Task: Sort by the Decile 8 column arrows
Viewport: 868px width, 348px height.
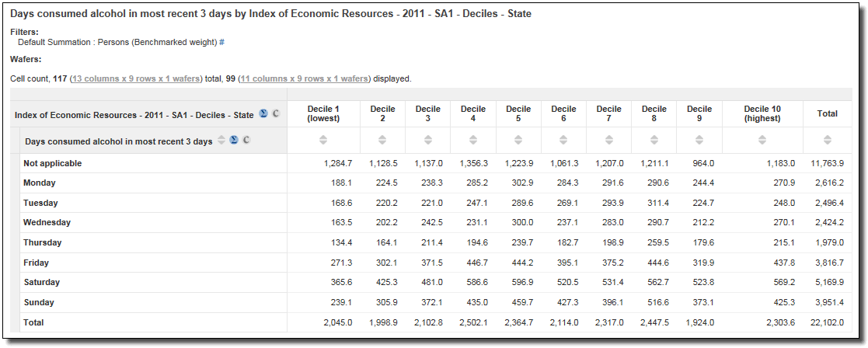Action: point(654,141)
